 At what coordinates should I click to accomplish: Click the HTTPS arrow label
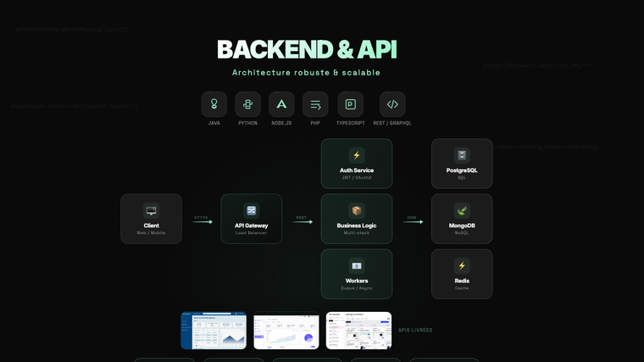[x=201, y=217]
